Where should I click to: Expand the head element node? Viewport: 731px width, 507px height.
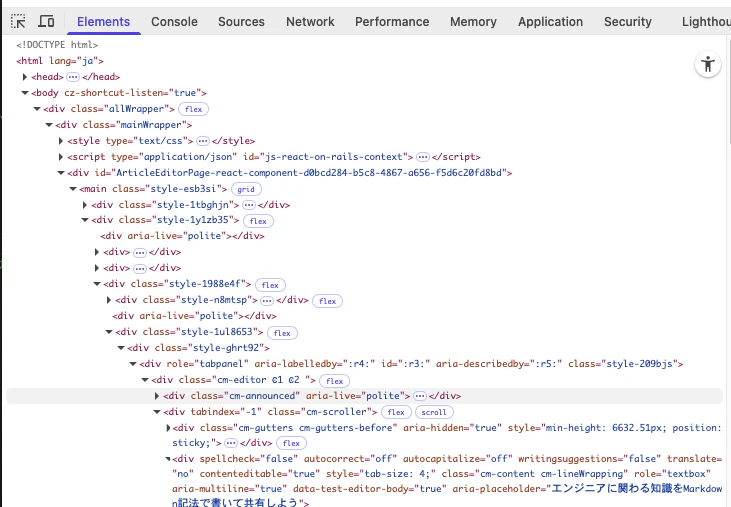[x=25, y=77]
